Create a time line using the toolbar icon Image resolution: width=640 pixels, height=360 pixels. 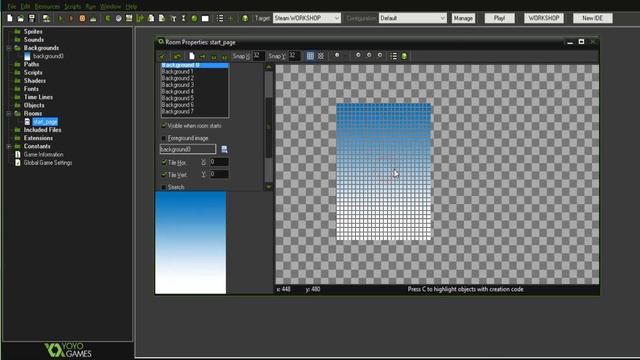(184, 18)
